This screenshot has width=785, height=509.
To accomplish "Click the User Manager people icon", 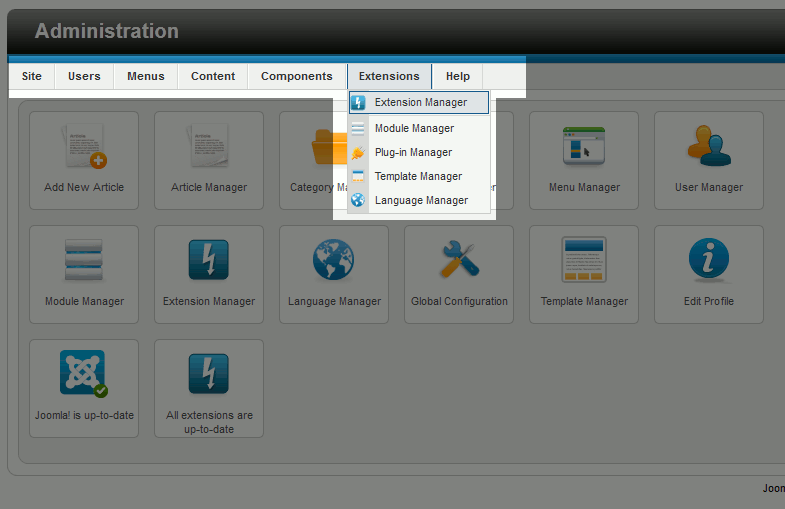I will pos(709,146).
